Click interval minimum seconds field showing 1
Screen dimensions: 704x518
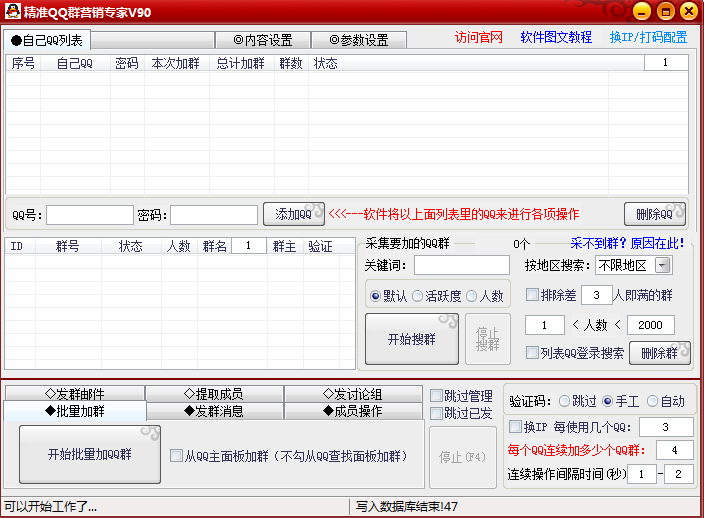coord(642,474)
